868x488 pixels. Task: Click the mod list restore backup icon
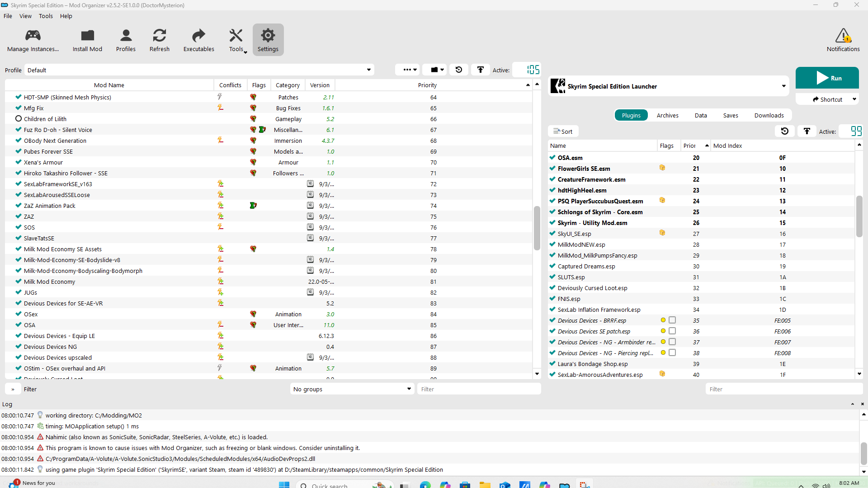point(459,70)
